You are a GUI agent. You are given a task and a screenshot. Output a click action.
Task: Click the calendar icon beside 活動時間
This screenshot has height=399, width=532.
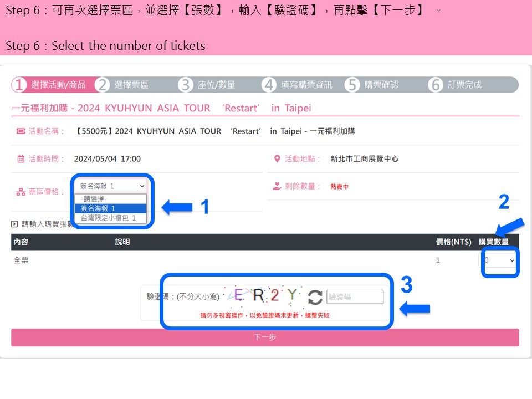[21, 159]
